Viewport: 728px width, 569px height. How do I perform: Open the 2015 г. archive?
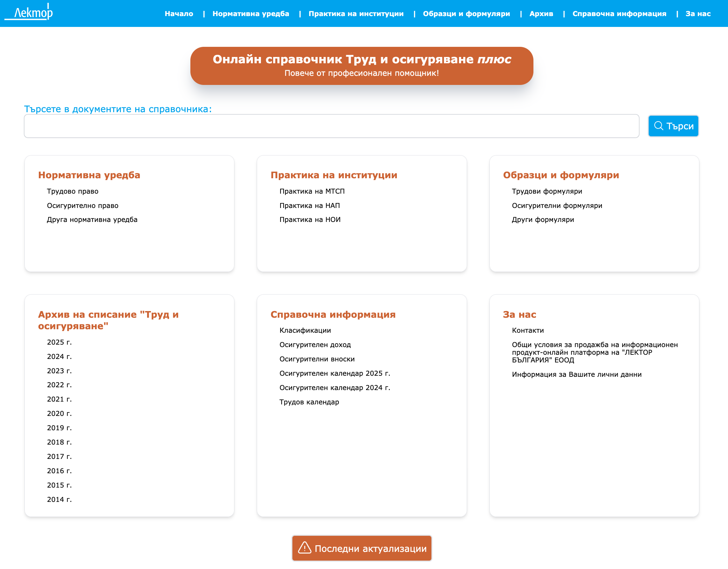(59, 485)
